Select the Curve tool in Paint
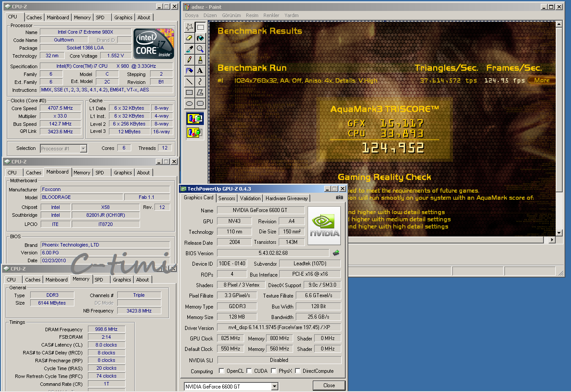The width and height of the screenshot is (571, 392). coord(200,81)
